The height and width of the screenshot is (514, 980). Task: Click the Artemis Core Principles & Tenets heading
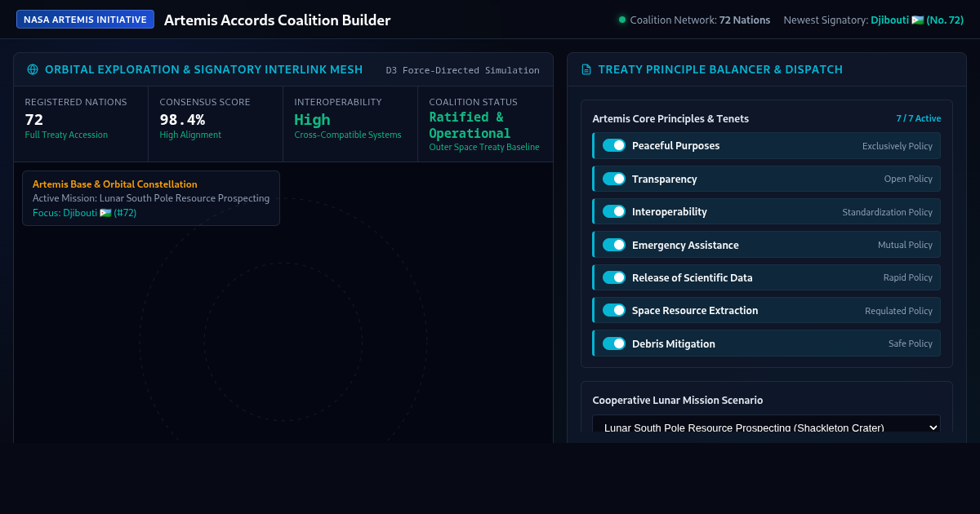pos(670,119)
